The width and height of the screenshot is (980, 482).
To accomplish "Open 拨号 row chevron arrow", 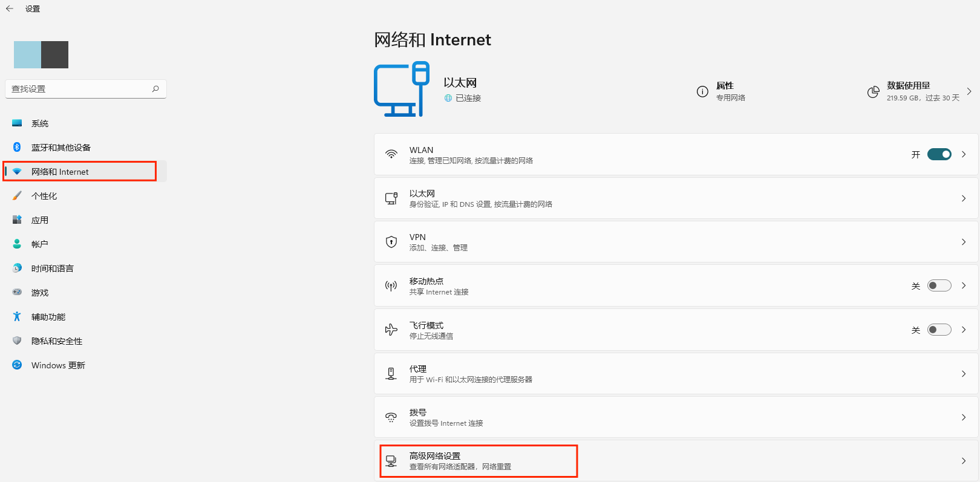I will pos(964,417).
